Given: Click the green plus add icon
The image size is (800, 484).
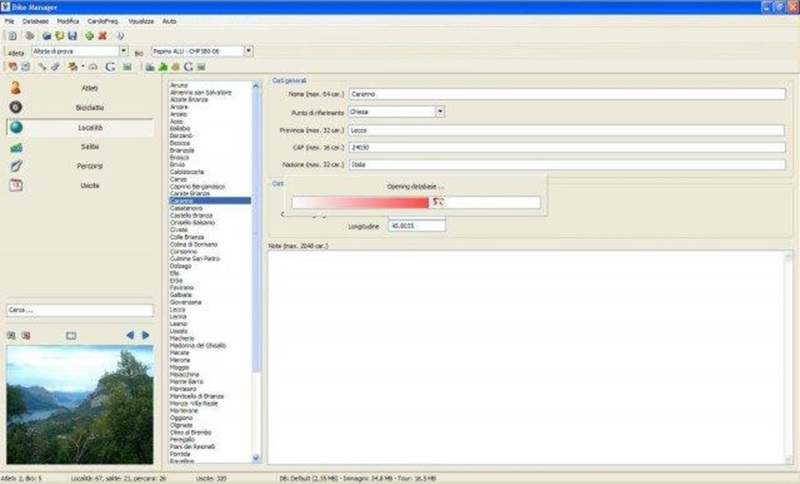Looking at the screenshot, I should coord(89,36).
